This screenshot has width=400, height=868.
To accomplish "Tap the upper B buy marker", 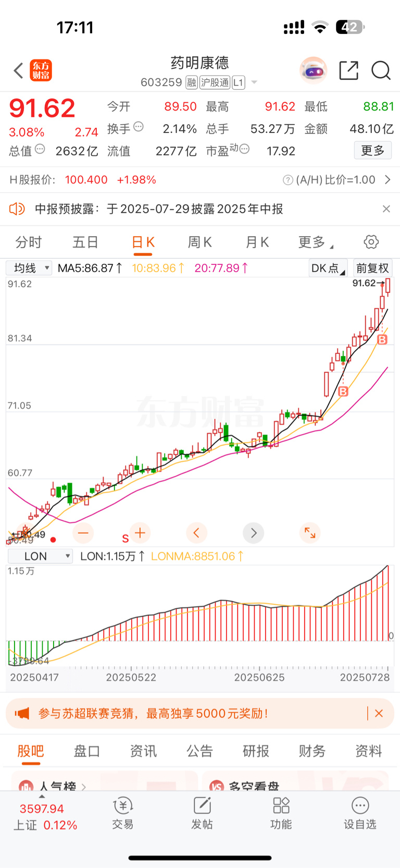I will [382, 340].
